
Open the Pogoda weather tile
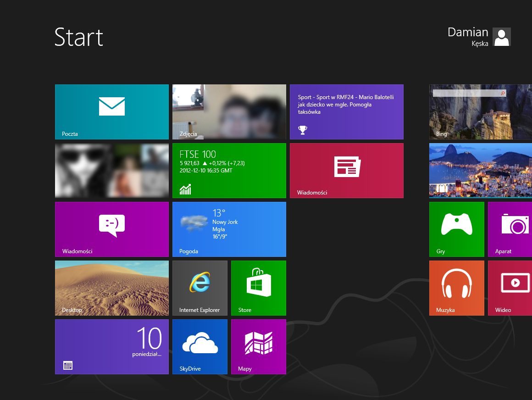point(229,229)
